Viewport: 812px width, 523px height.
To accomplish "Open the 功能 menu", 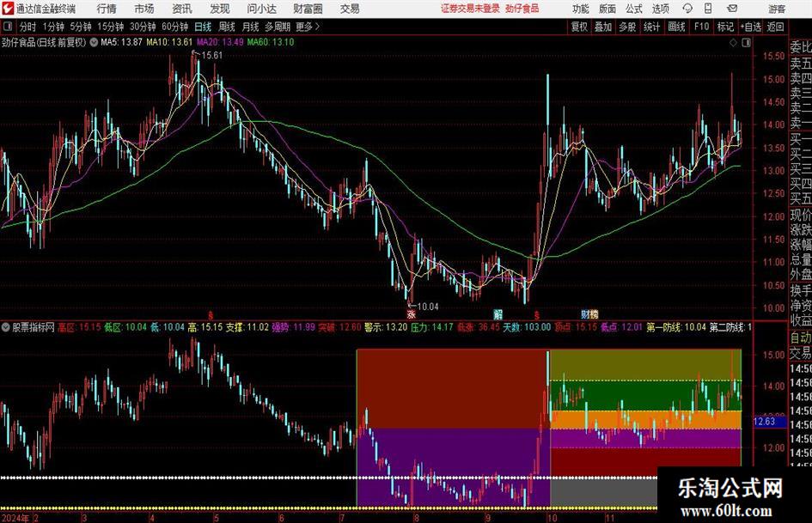I will (581, 9).
